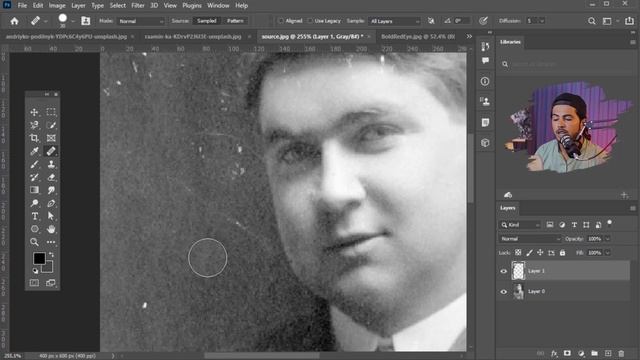Select the Rectangular Marquee tool

click(x=51, y=112)
